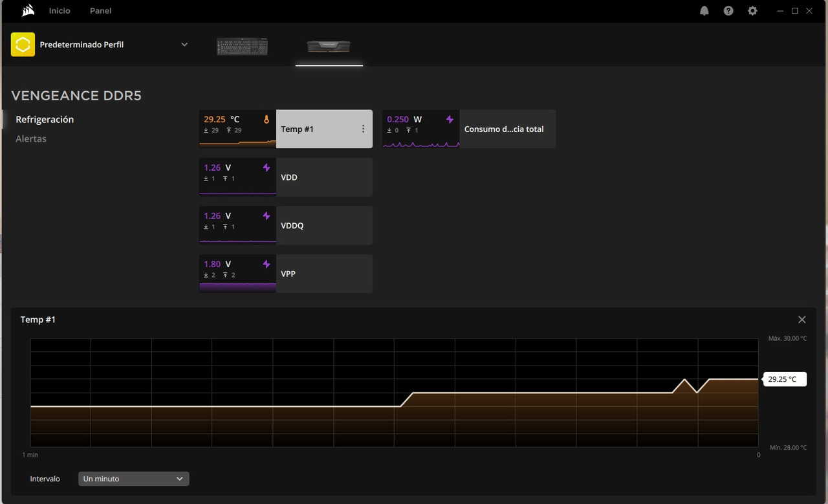Click the Máx. 30.00 °C label
Viewport: 828px width, 504px height.
pos(787,338)
